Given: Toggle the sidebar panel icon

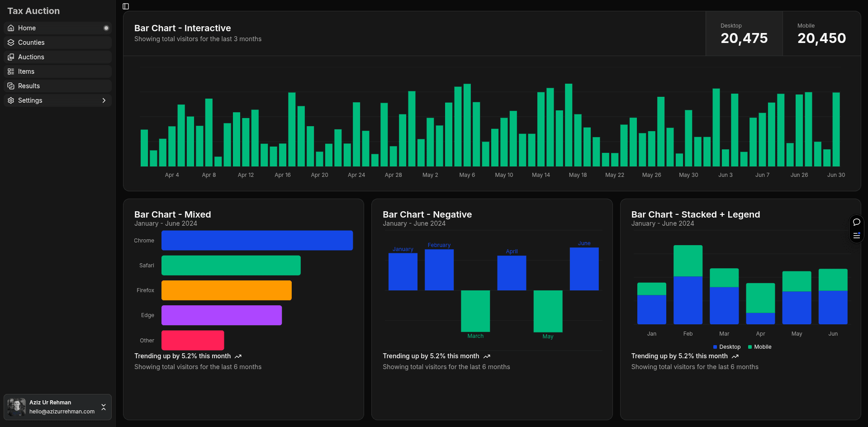Looking at the screenshot, I should pos(126,6).
